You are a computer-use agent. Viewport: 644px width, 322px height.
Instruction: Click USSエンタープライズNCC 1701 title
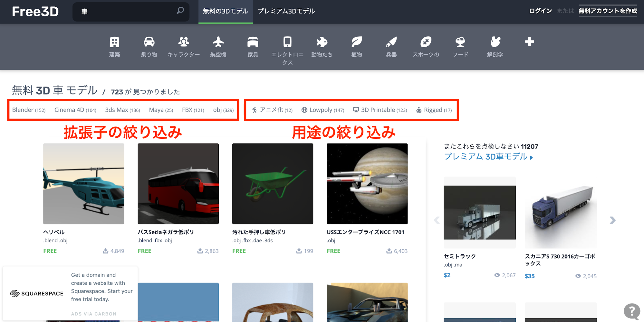(x=365, y=232)
